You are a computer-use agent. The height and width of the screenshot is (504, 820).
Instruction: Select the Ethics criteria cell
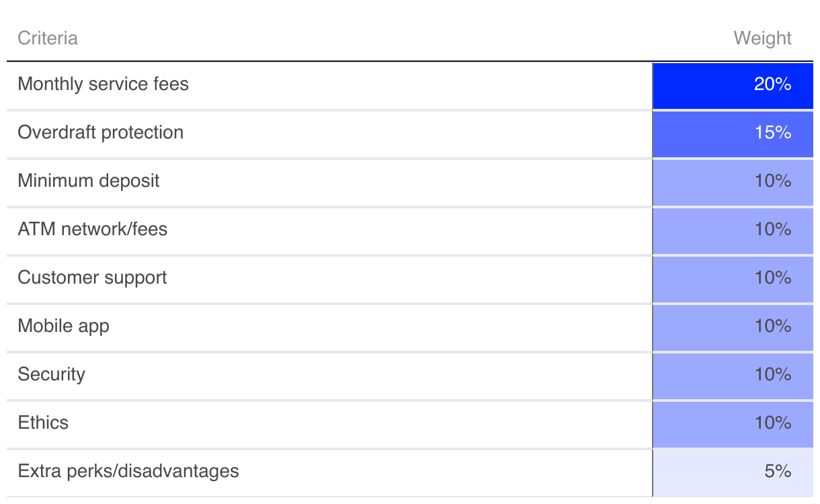(x=44, y=423)
